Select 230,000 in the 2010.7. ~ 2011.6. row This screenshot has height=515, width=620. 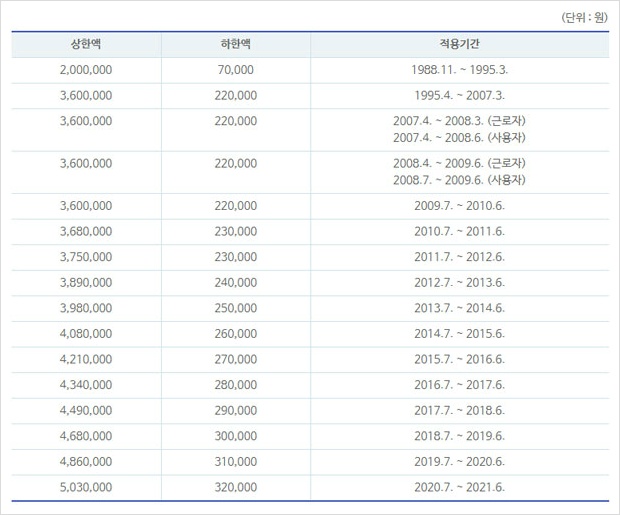pyautogui.click(x=236, y=231)
